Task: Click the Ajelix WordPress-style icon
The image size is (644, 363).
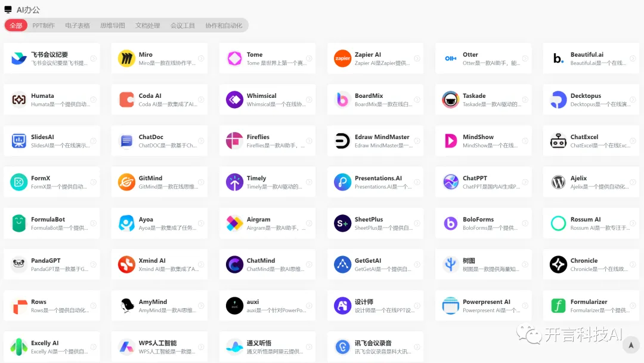Action: click(558, 182)
